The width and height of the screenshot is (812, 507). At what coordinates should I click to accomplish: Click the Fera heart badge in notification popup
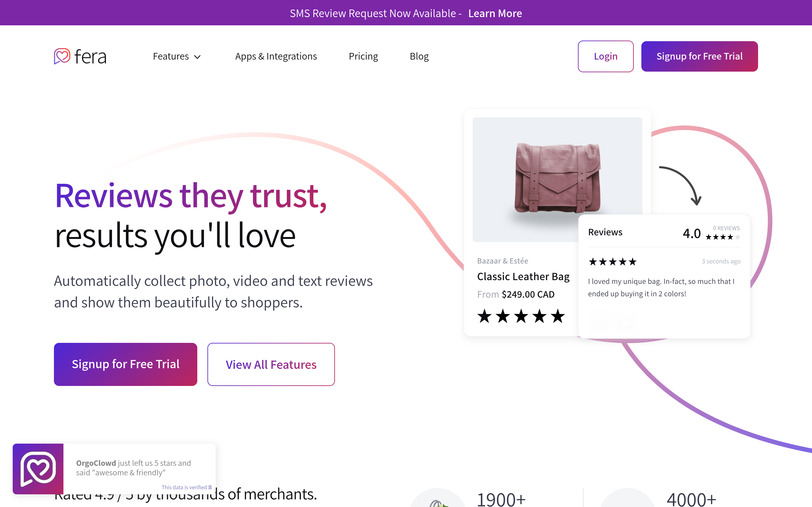coord(38,469)
